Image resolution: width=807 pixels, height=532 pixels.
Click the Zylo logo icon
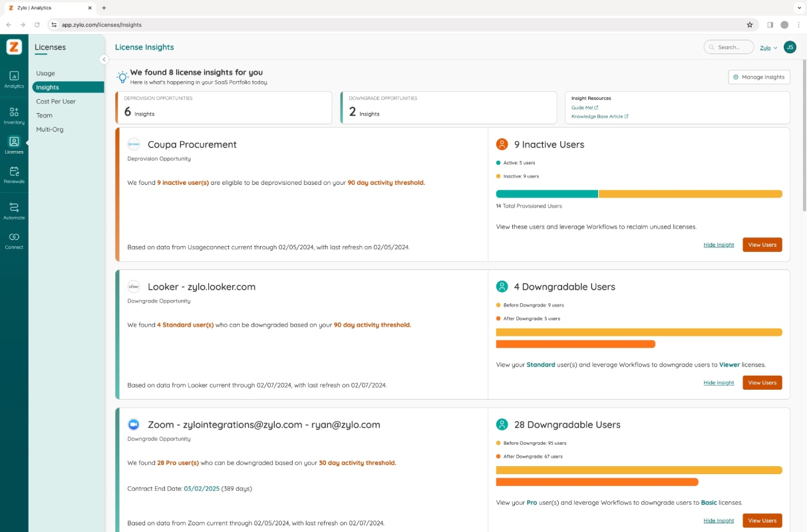14,47
